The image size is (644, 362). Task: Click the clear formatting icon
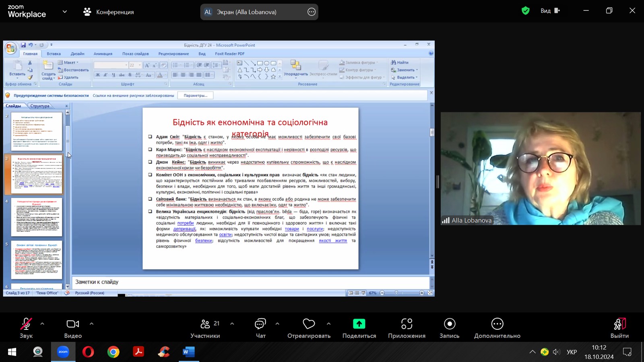click(x=163, y=65)
